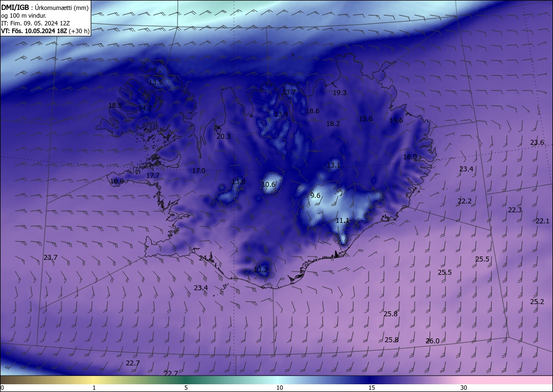Click the 18.2 value label
The height and width of the screenshot is (392, 553).
[333, 123]
